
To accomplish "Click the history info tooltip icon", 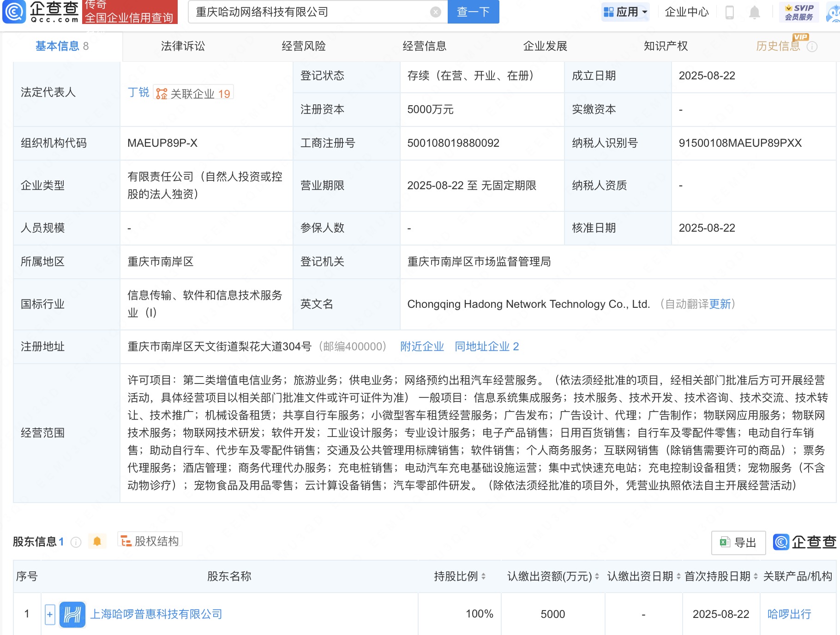I will (x=812, y=47).
